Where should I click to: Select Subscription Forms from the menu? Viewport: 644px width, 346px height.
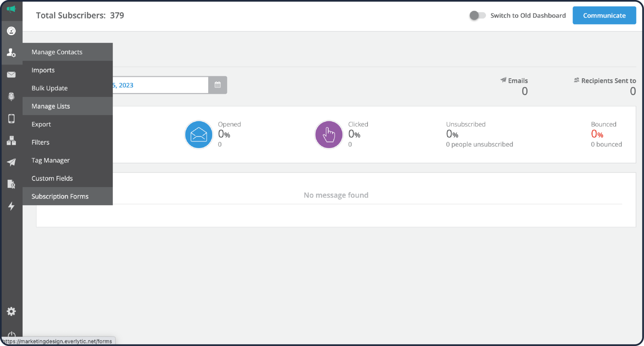[x=60, y=196]
